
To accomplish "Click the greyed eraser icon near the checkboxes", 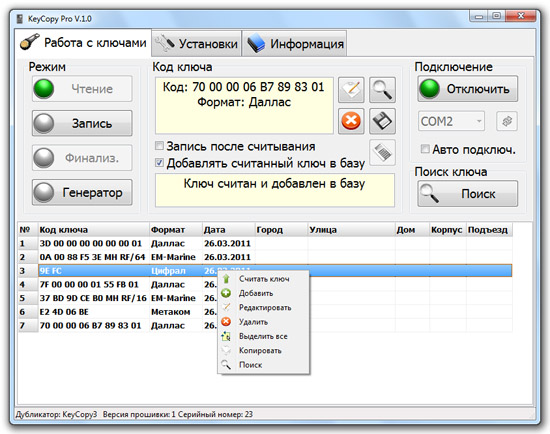I will 382,152.
